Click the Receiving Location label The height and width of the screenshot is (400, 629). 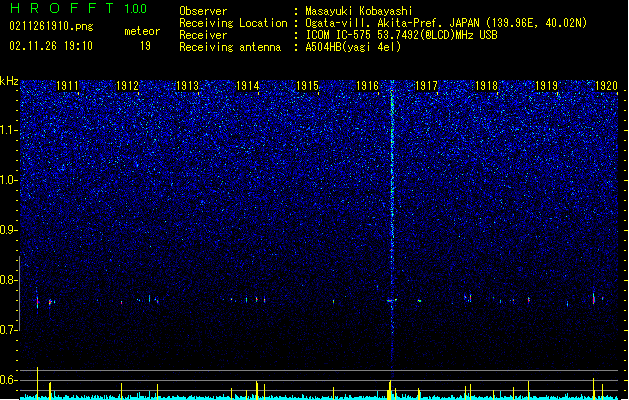click(x=233, y=23)
